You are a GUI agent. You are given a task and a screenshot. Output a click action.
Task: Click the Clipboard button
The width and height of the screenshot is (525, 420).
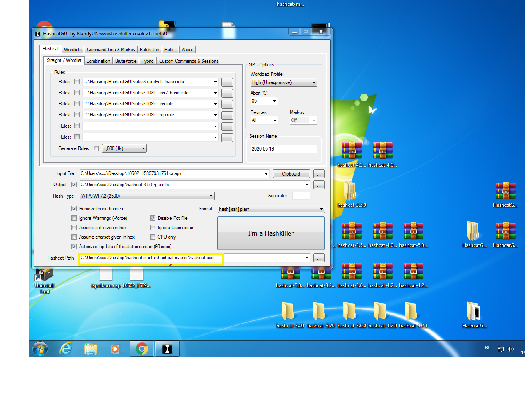[291, 174]
